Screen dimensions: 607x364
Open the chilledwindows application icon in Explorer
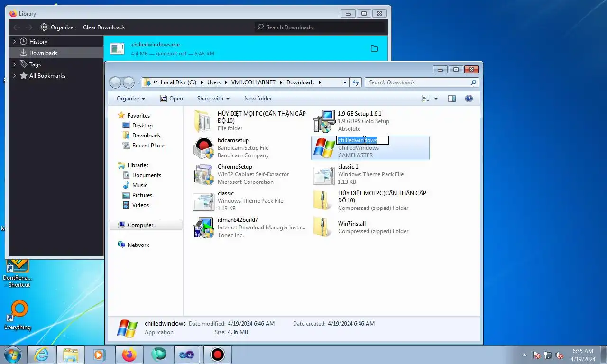click(324, 148)
